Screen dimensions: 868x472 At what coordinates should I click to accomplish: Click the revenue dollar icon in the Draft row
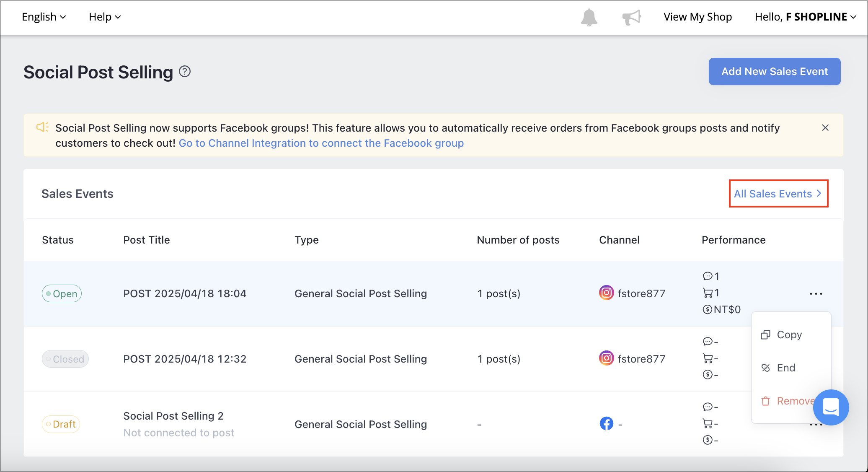click(707, 440)
